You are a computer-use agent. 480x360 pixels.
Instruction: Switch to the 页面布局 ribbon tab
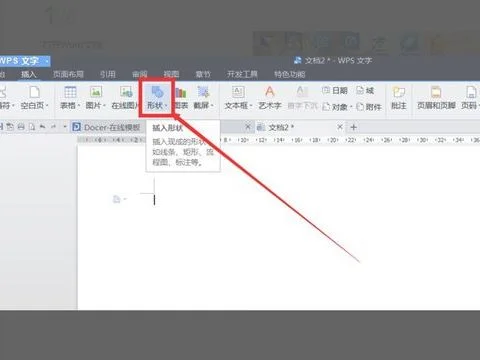tap(68, 74)
